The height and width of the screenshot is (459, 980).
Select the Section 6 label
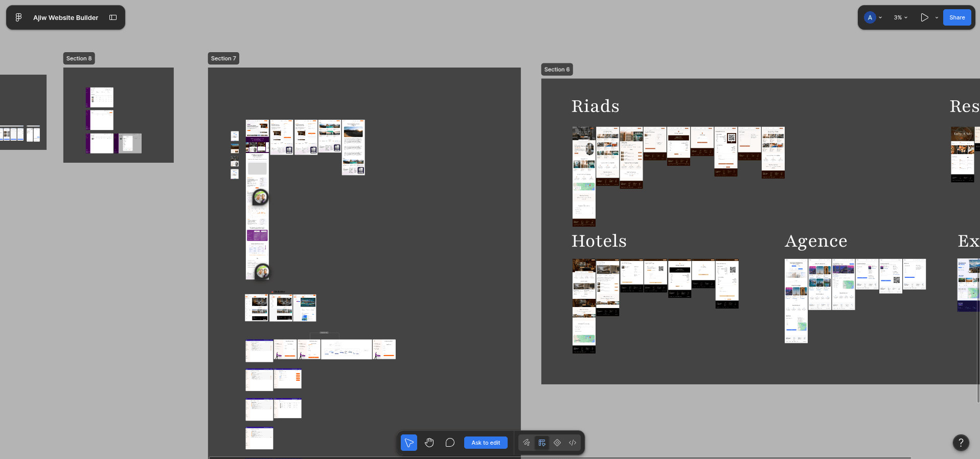tap(557, 70)
